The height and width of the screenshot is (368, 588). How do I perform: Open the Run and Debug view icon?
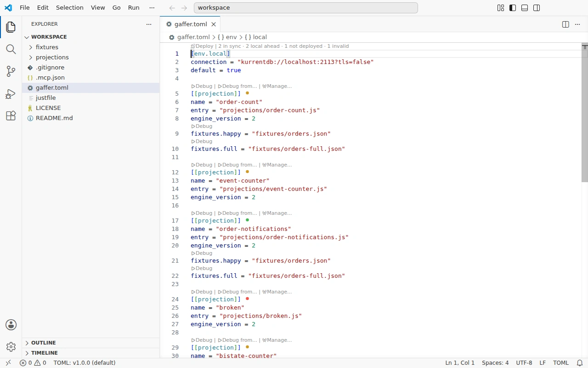pos(11,94)
